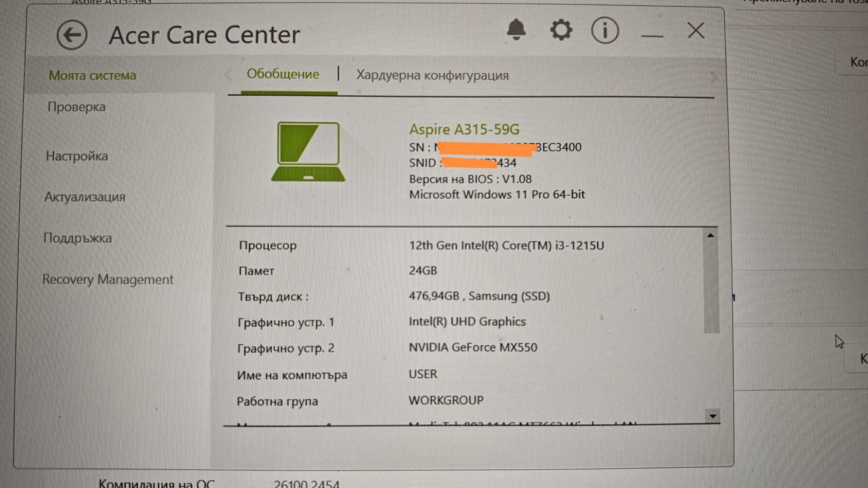Screen dimensions: 868x488
Task: Click Компилация на ОС label in background window
Action: click(x=156, y=483)
